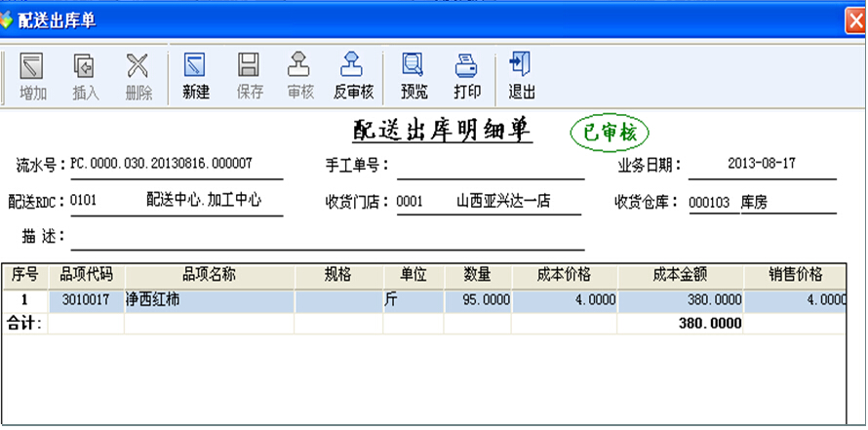Click the 审核 (Audit) stamp icon
868x430 pixels.
pos(299,77)
